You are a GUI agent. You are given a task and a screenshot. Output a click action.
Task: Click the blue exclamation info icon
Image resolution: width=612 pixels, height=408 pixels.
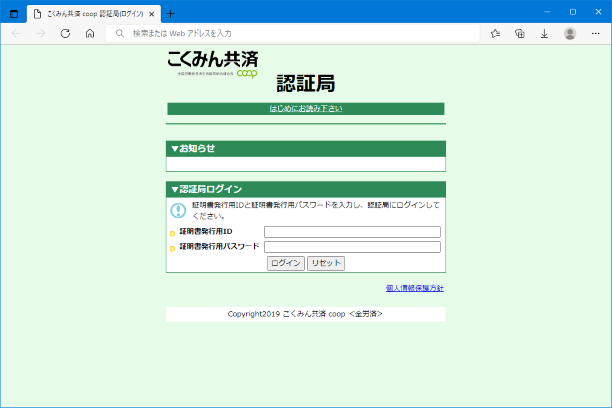(x=178, y=210)
